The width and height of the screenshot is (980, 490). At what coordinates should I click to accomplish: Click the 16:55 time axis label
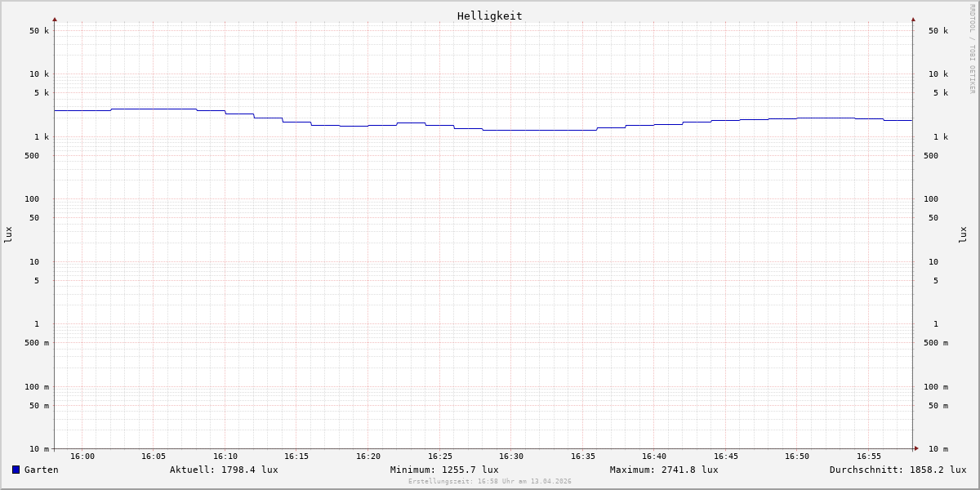pos(869,457)
